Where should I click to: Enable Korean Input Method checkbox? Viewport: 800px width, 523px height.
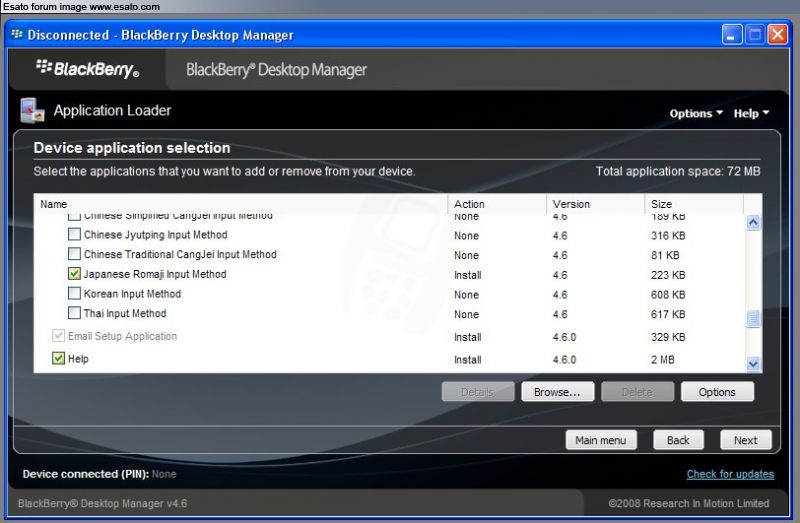coord(74,293)
